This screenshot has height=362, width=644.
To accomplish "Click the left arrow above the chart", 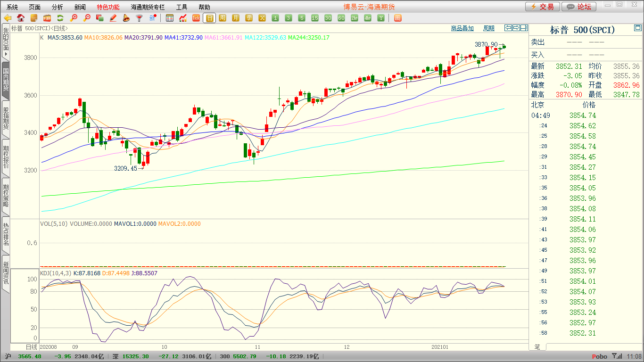I will tap(508, 28).
